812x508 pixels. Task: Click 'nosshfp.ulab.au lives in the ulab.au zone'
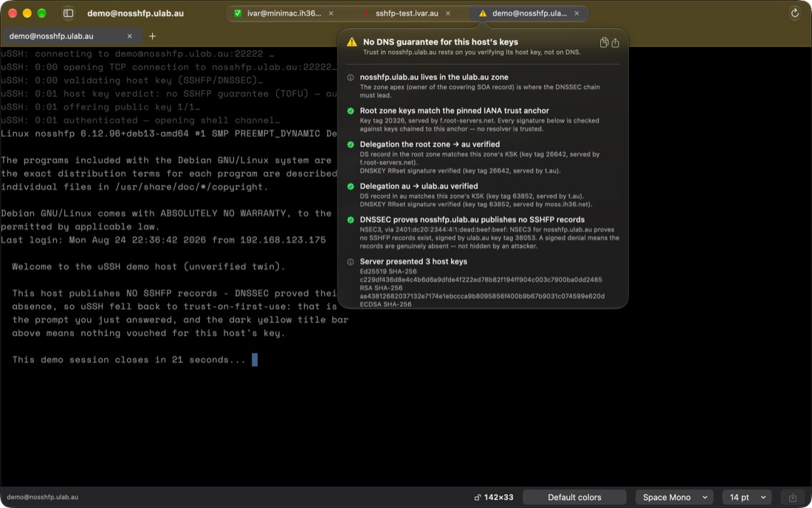click(x=434, y=77)
